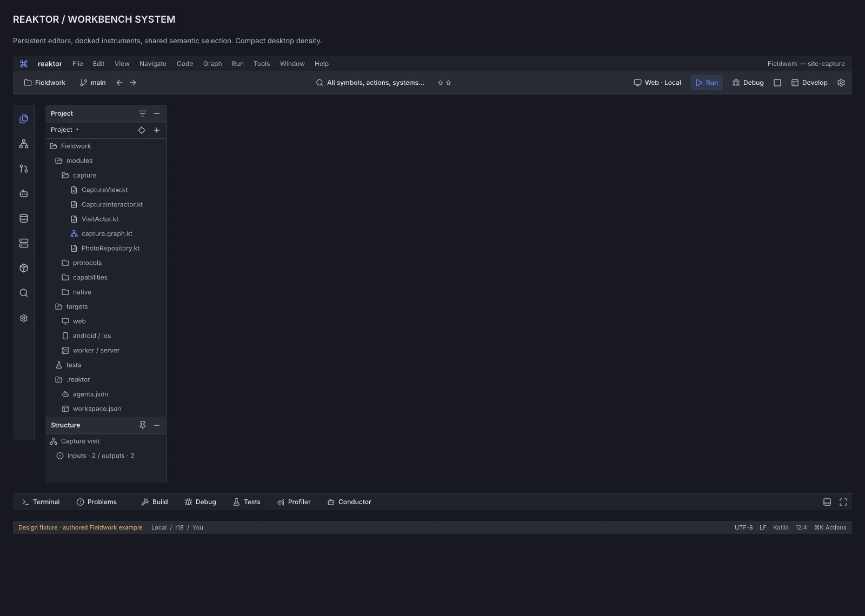Open the sidebar settings gear icon
Screen dimensions: 865x616
pos(24,318)
